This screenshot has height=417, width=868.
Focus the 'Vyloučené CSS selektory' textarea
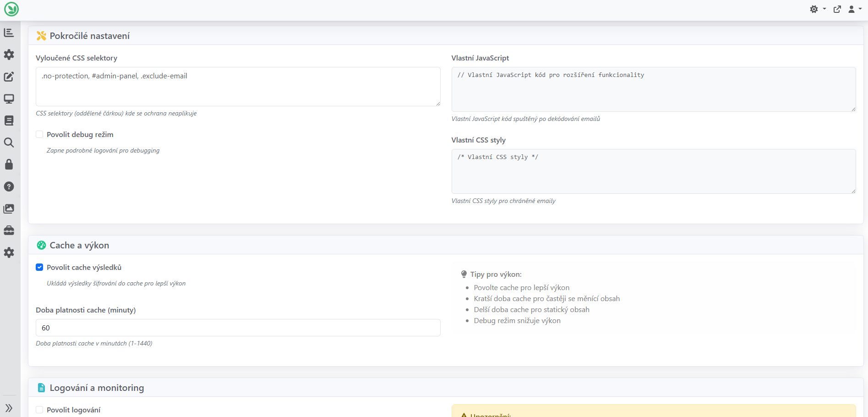[238, 87]
